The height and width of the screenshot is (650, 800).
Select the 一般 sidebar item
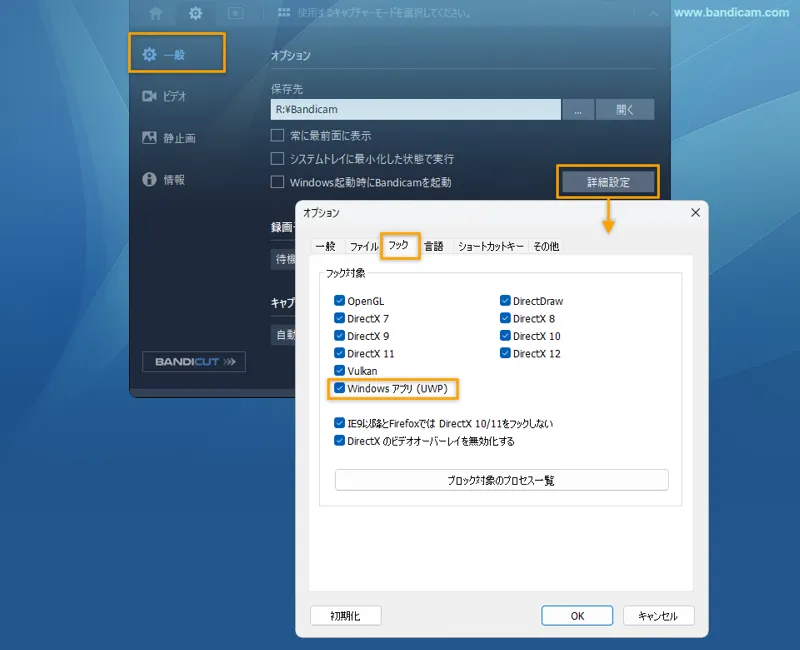[177, 54]
